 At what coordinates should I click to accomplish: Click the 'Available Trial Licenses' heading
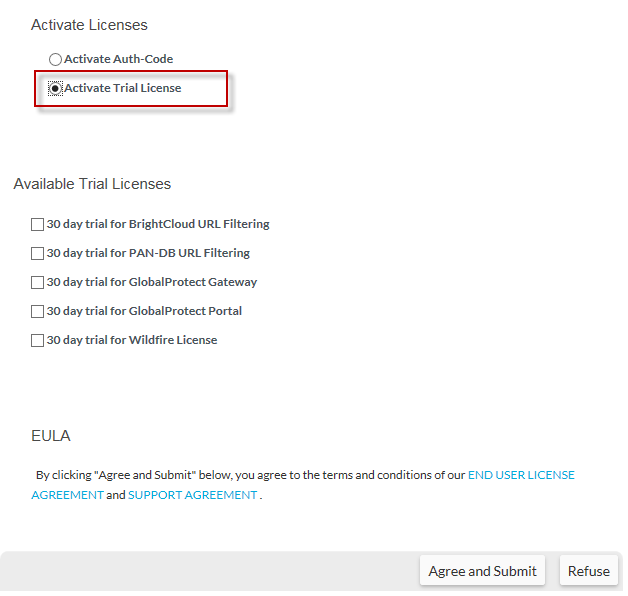92,184
